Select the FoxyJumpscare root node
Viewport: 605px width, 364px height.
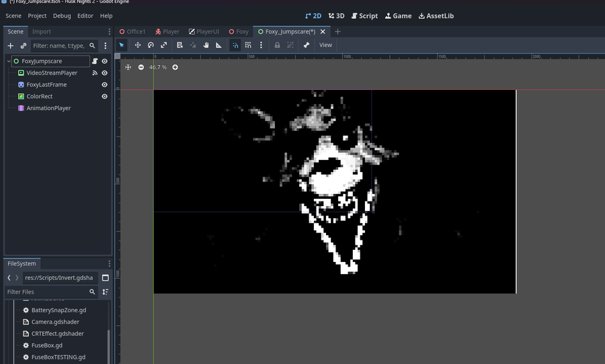[x=42, y=61]
